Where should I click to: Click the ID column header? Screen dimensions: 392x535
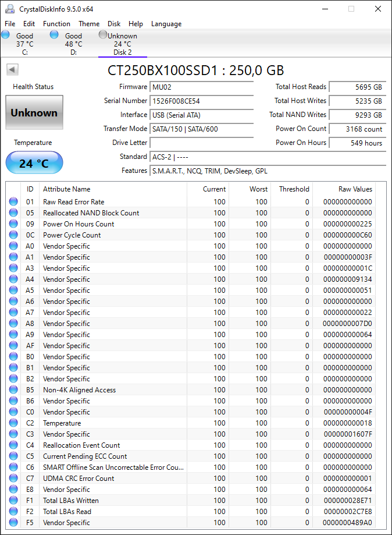[x=30, y=189]
